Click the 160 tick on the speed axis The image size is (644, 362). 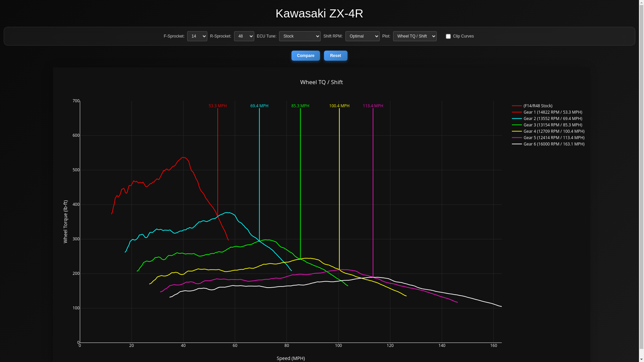coord(494,346)
